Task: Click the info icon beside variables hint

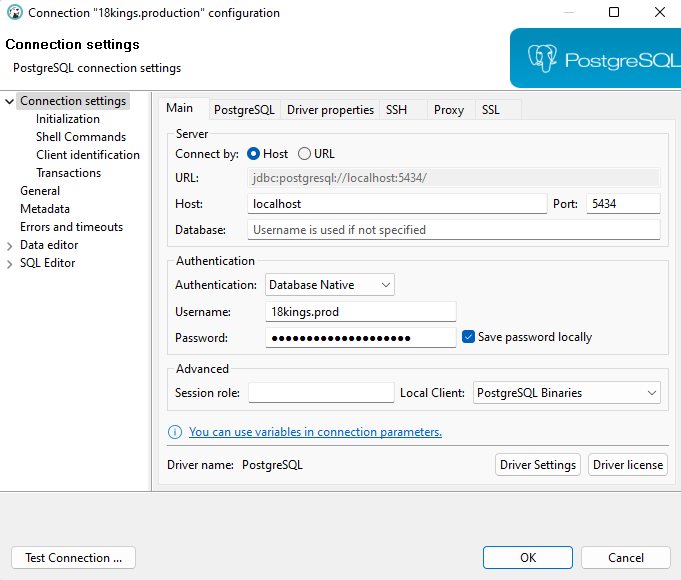Action: coord(175,432)
